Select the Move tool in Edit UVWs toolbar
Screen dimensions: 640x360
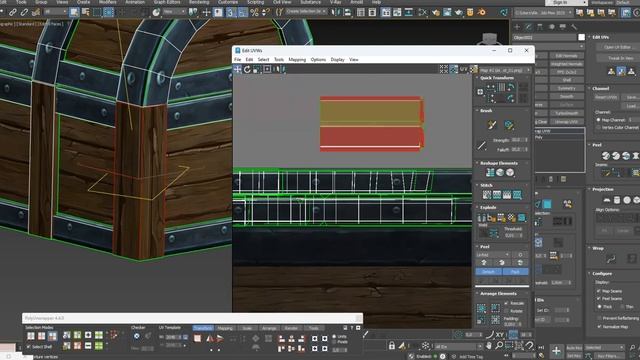(x=238, y=69)
